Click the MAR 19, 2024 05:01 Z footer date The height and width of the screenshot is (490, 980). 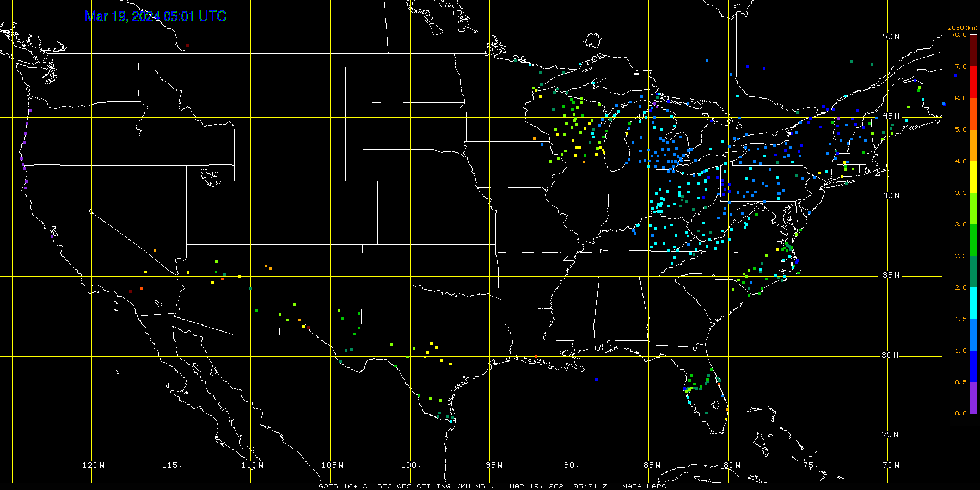(x=558, y=486)
